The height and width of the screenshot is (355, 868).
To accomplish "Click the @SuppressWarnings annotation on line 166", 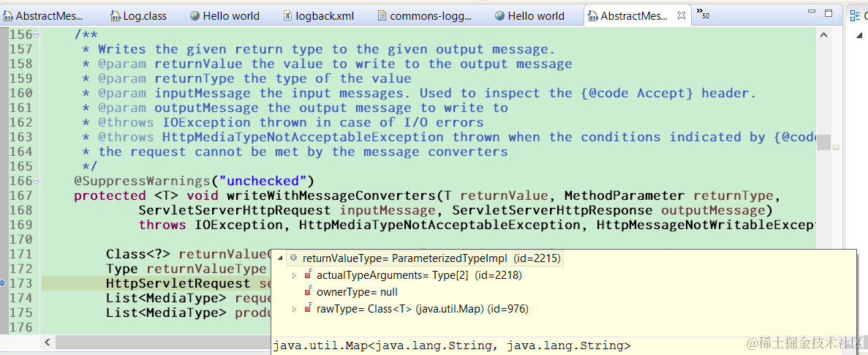I will click(x=142, y=181).
